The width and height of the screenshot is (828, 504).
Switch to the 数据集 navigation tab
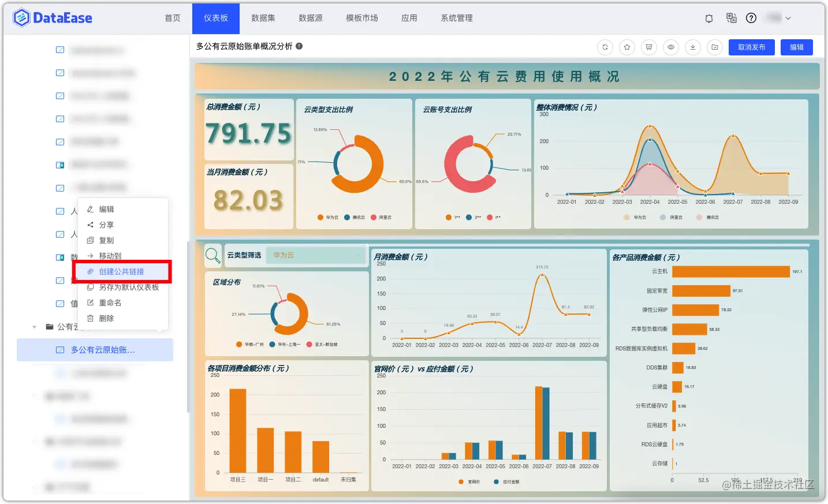(x=263, y=18)
